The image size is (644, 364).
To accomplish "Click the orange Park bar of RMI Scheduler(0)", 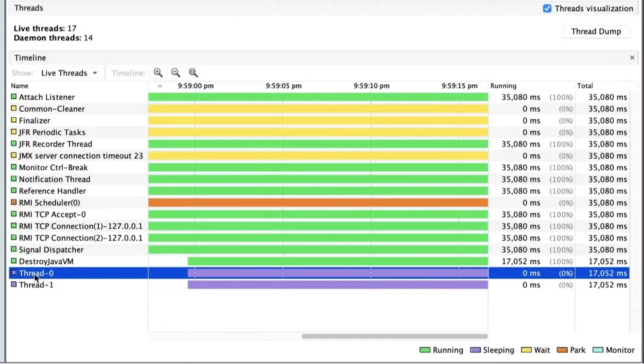I will 318,203.
